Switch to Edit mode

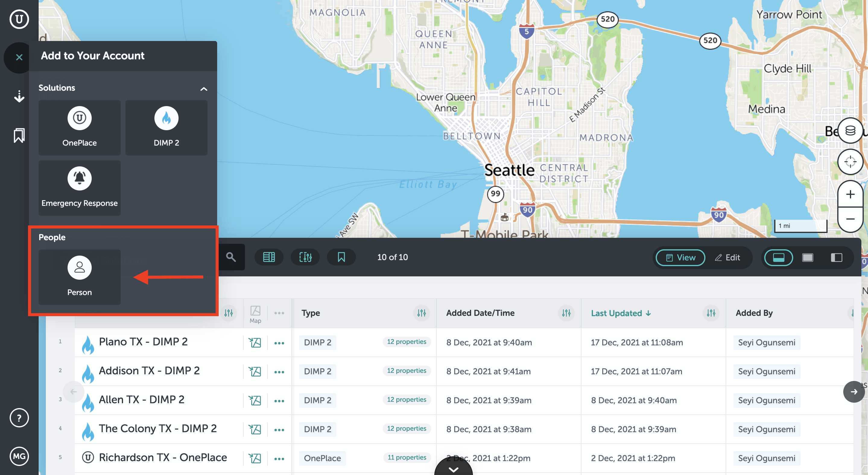pos(727,257)
